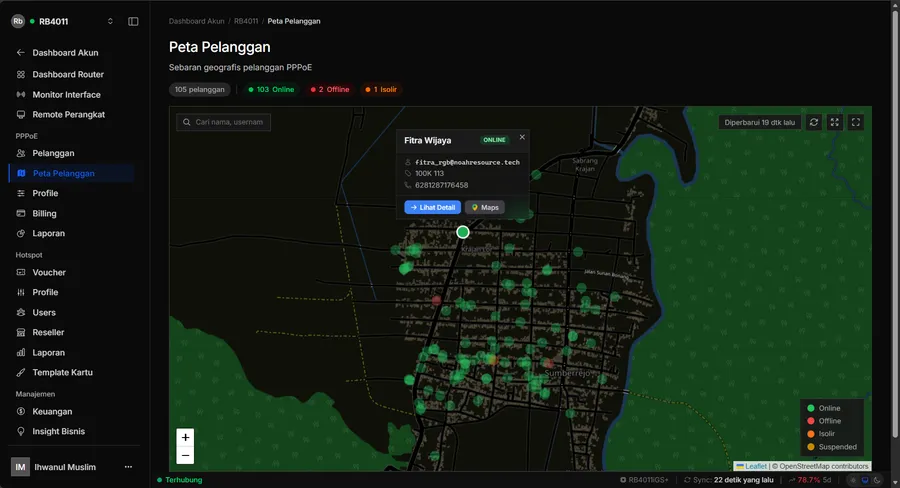Open Keuangan page
Viewport: 900px width, 488px height.
tap(72, 412)
